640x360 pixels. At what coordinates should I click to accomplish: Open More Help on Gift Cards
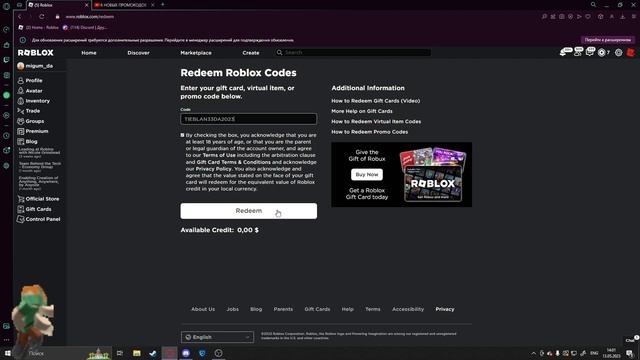click(362, 111)
